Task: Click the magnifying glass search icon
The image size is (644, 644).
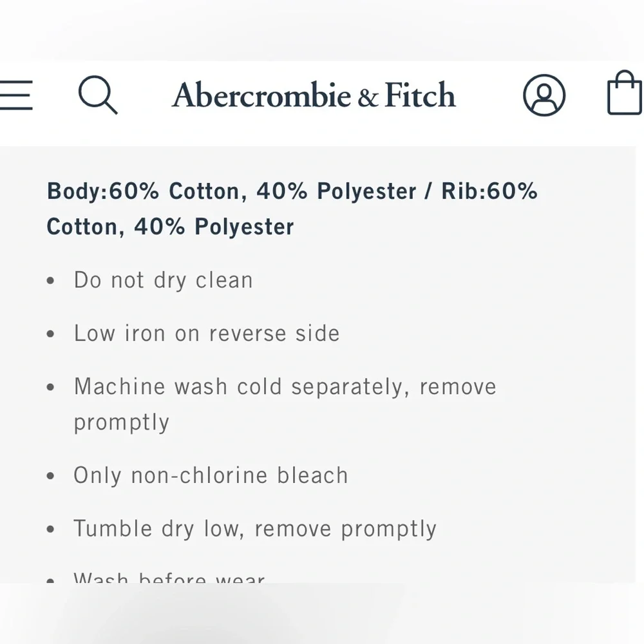Action: click(x=98, y=95)
